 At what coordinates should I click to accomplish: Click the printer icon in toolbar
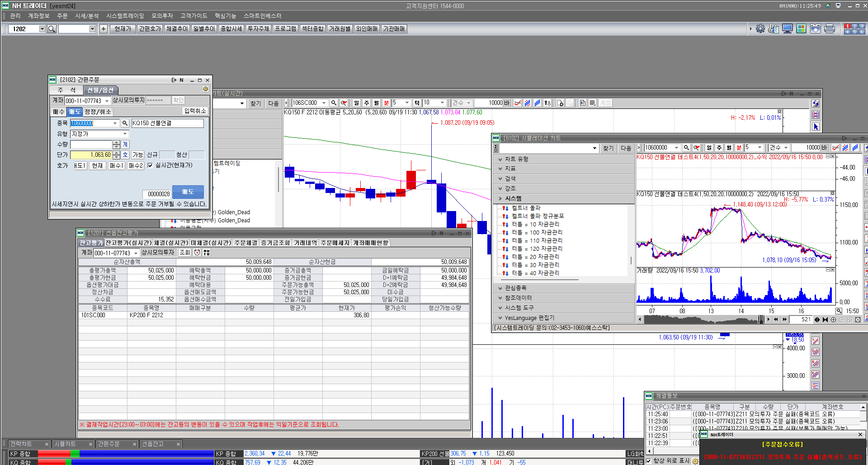coord(830,29)
